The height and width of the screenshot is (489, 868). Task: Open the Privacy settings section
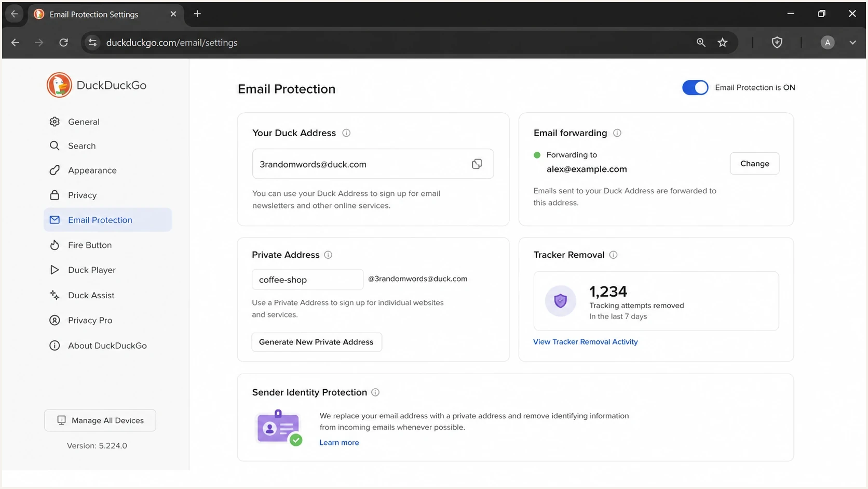[x=108, y=195]
